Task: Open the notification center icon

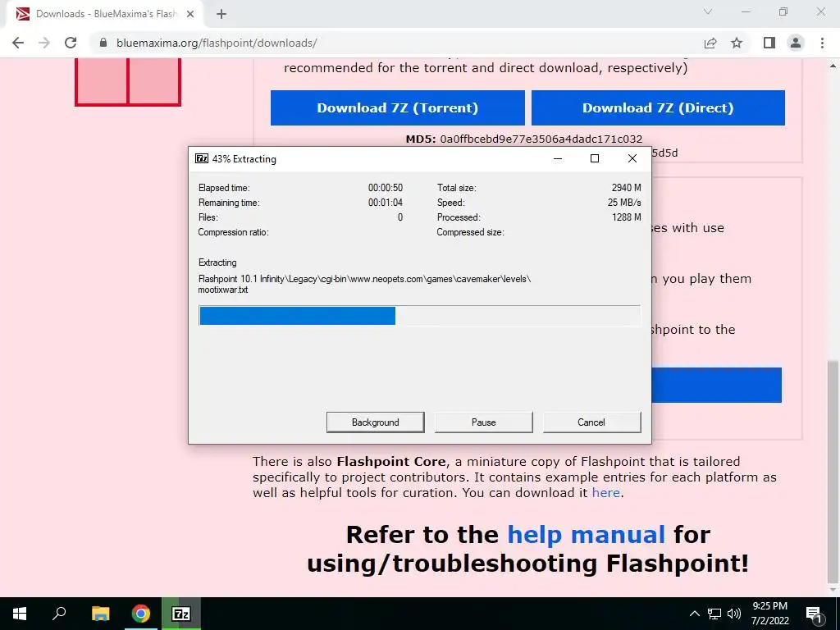Action: click(x=815, y=614)
